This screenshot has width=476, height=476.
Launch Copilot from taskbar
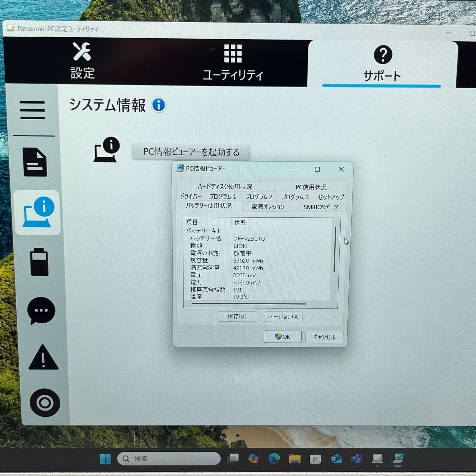pos(253,458)
